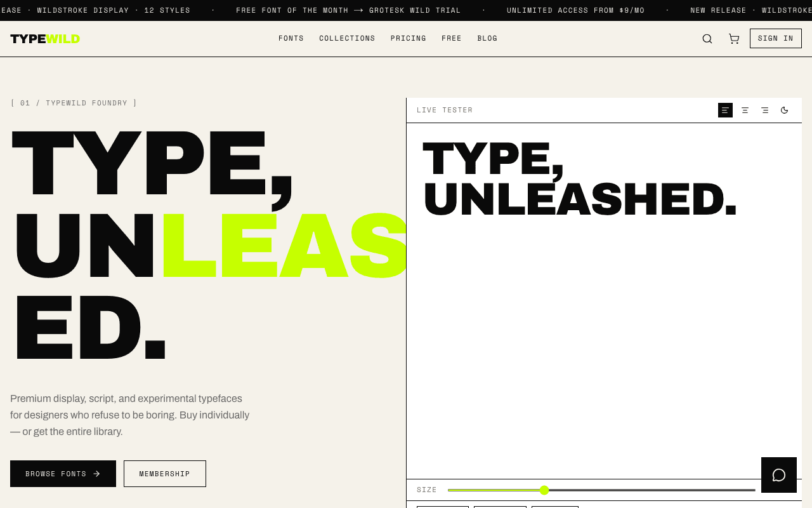Click the 'LIVE TESTER' label
The height and width of the screenshot is (508, 812).
click(445, 110)
